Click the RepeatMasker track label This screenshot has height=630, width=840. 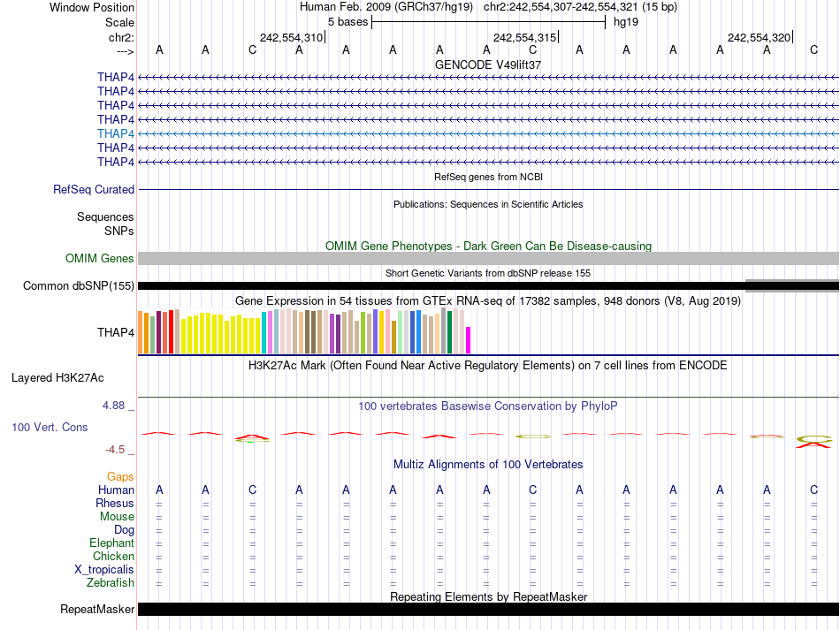[x=97, y=610]
